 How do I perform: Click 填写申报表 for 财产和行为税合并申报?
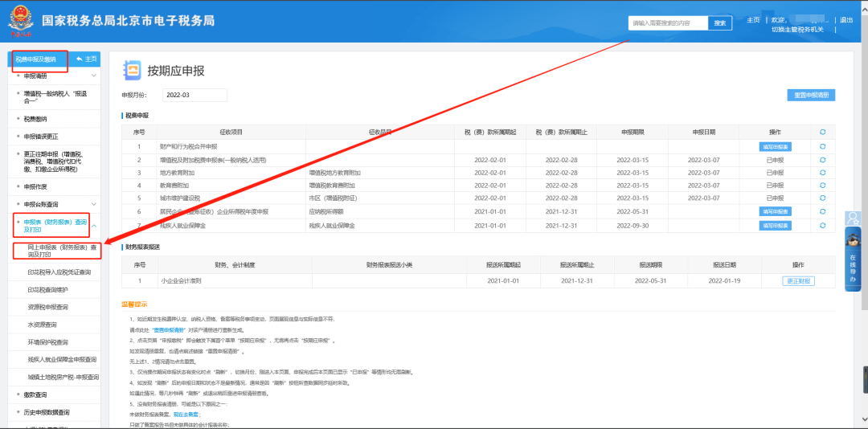(x=775, y=147)
